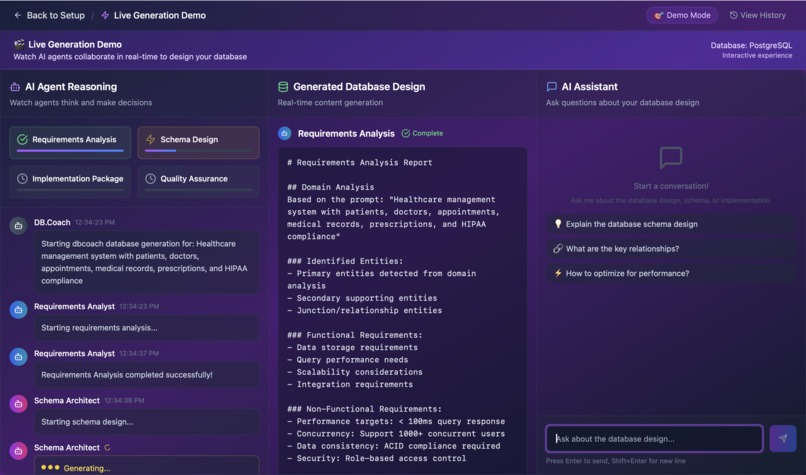Click the DB.Coach avatar icon

tap(19, 226)
